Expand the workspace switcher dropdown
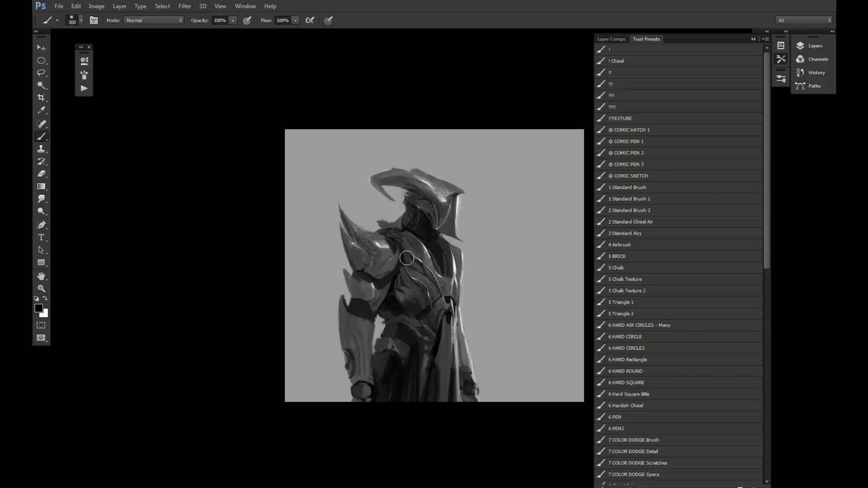The width and height of the screenshot is (868, 488). 804,20
